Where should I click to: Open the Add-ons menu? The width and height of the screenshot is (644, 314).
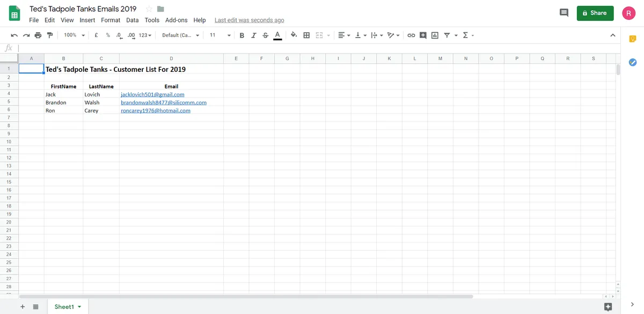point(177,20)
